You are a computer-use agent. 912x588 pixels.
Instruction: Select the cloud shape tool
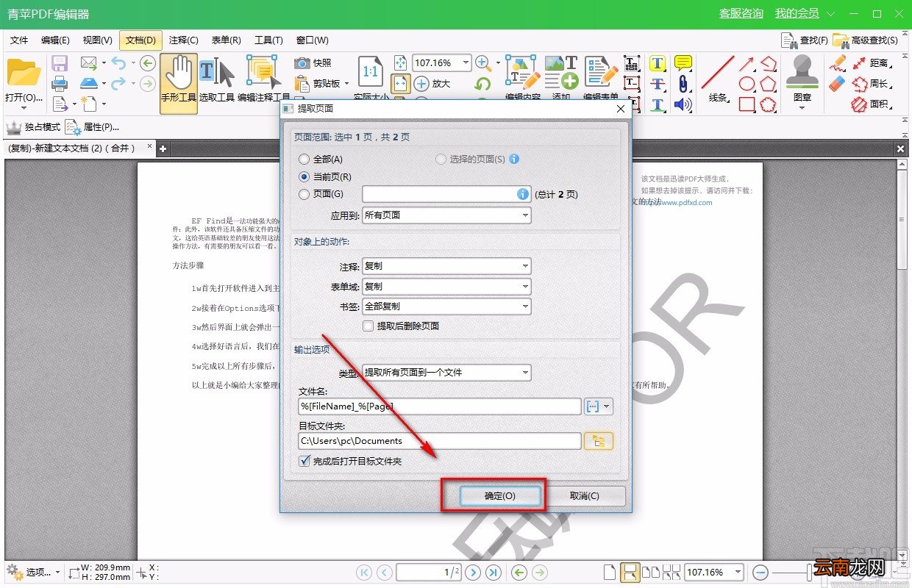[769, 104]
